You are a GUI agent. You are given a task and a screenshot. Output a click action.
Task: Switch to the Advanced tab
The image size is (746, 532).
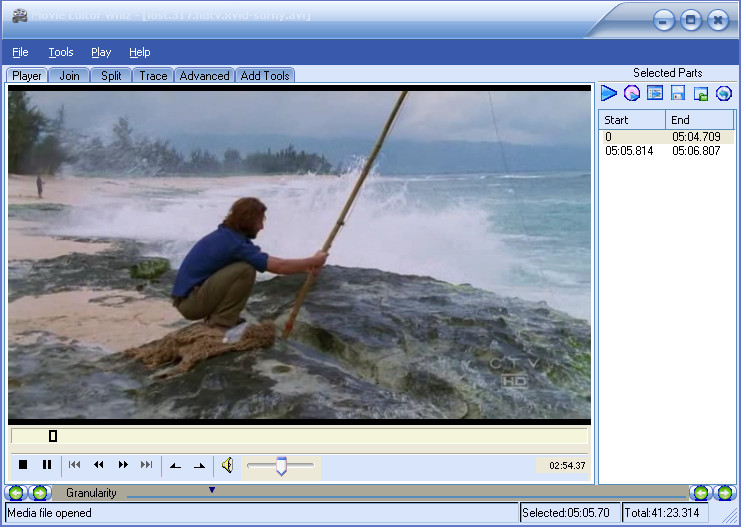[206, 76]
